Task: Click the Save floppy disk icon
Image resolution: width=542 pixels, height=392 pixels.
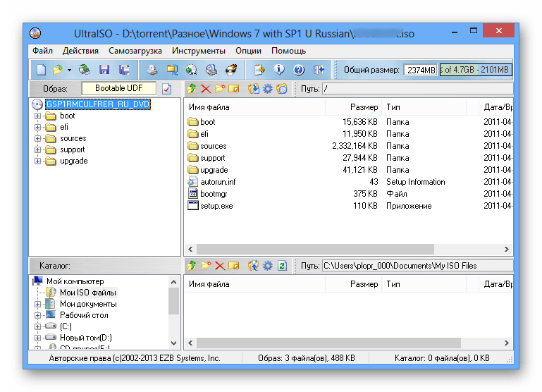Action: tap(104, 70)
